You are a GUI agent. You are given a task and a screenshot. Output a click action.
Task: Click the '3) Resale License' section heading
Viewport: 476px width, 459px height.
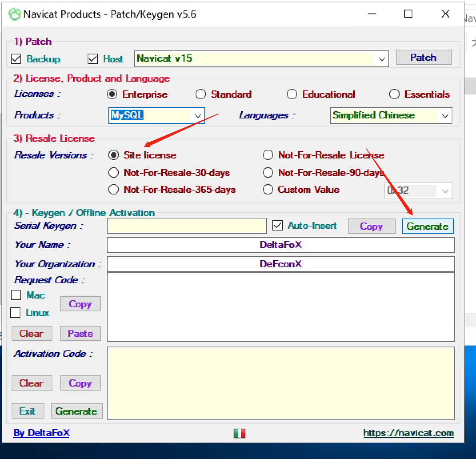tap(54, 138)
